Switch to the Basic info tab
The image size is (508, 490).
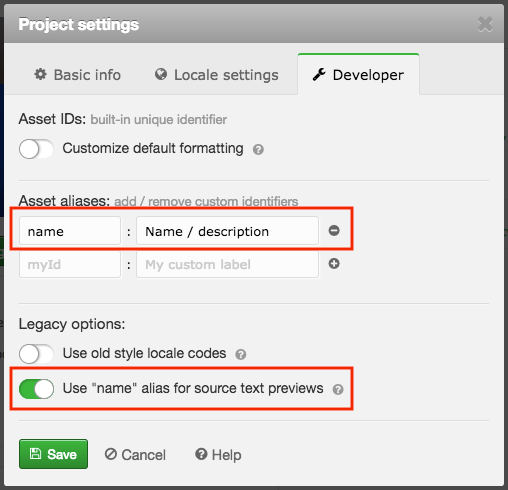(78, 75)
